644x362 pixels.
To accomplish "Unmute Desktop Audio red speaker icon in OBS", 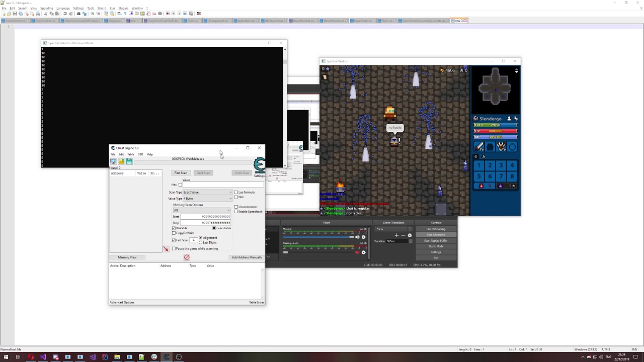I will [x=357, y=252].
